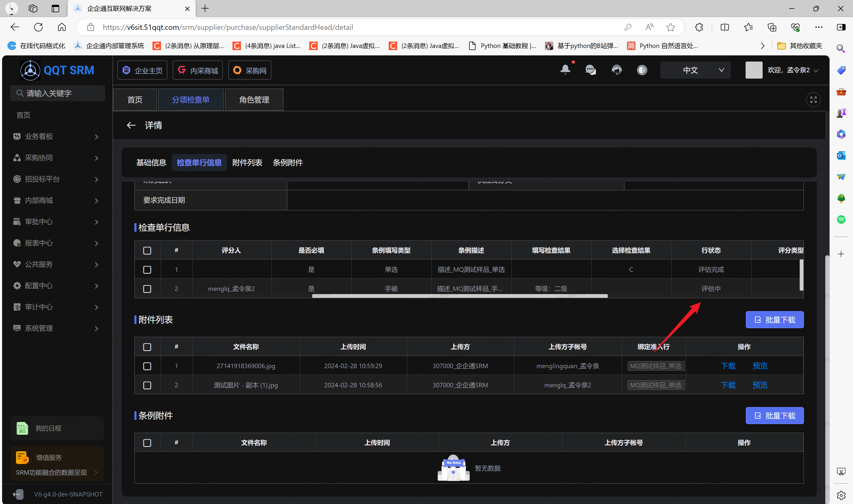
Task: Open 企企通内部管理系统 bookmark
Action: click(x=109, y=46)
